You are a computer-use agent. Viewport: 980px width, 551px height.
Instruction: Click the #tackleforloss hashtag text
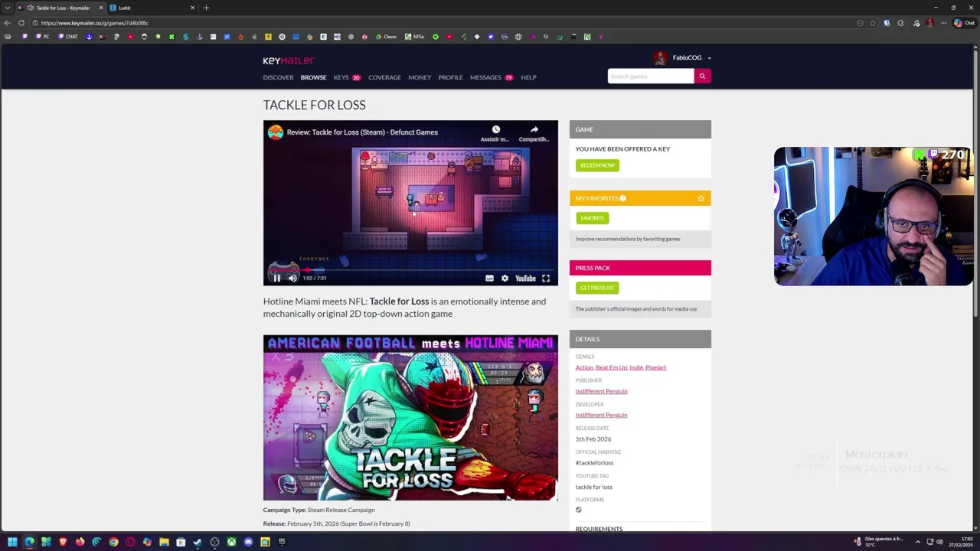point(594,463)
